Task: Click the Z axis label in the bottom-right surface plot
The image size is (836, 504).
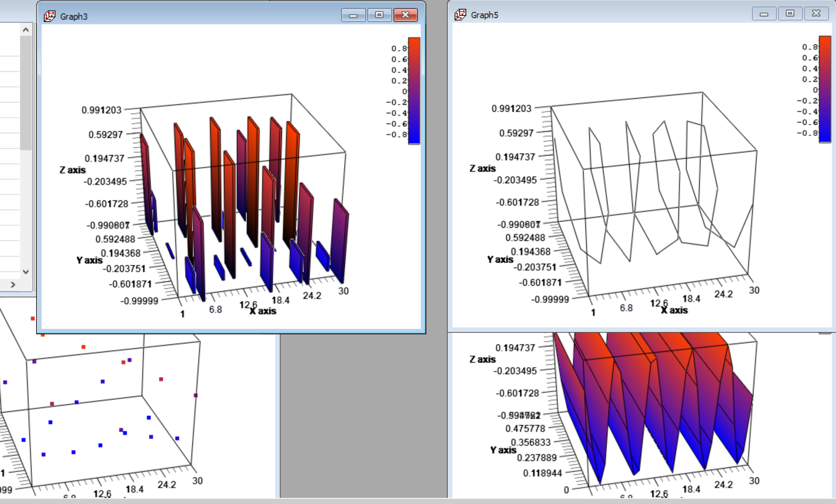Action: coord(483,359)
